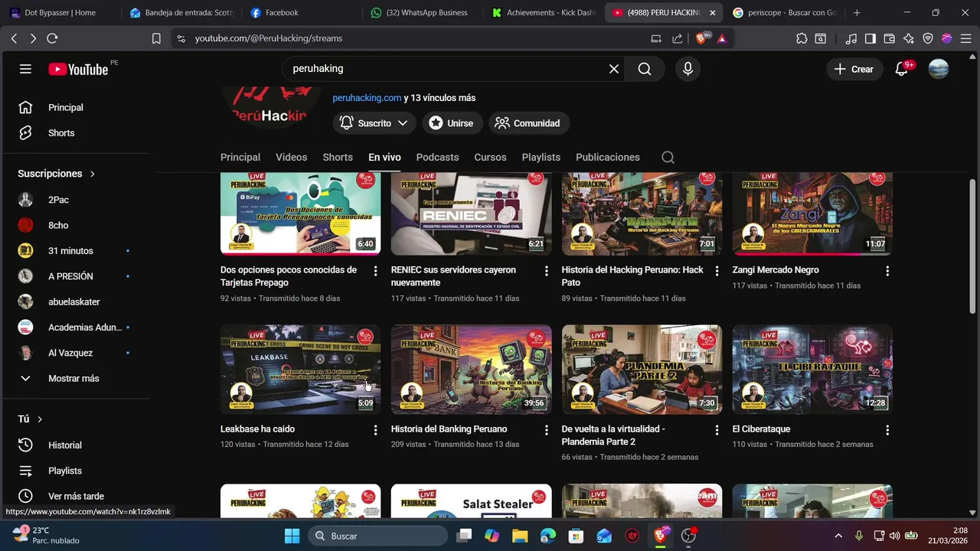Open the Windows Start menu

tap(292, 536)
